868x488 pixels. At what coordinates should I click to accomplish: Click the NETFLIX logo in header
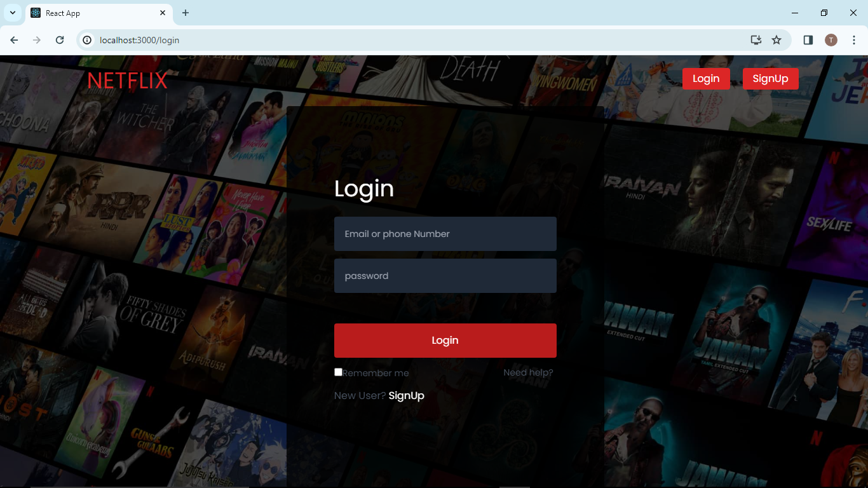(127, 81)
